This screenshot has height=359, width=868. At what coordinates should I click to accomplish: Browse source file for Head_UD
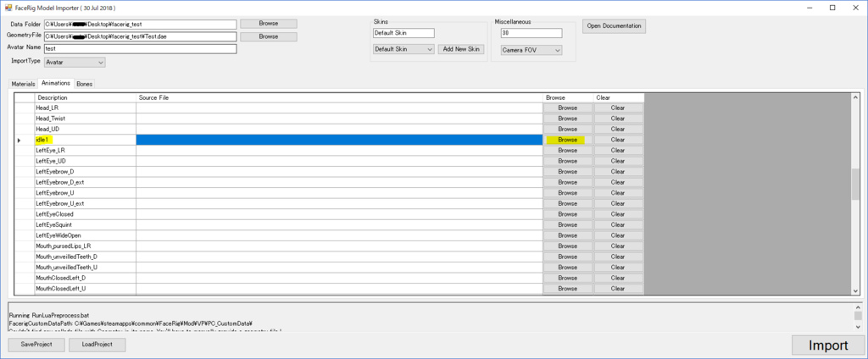567,129
